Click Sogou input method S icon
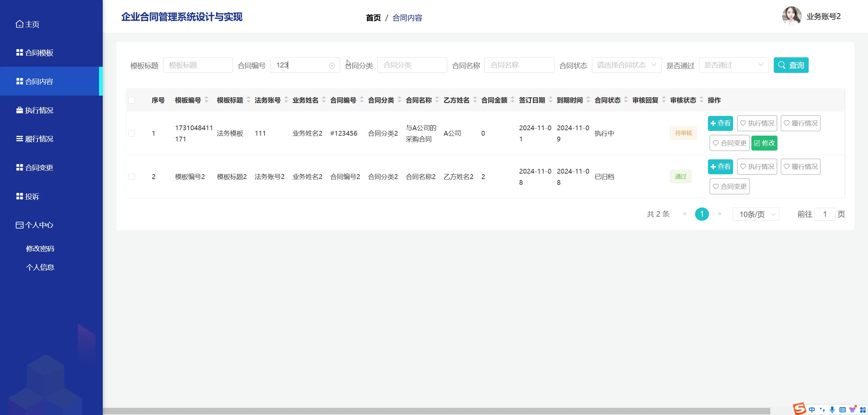The width and height of the screenshot is (868, 415). 799,409
